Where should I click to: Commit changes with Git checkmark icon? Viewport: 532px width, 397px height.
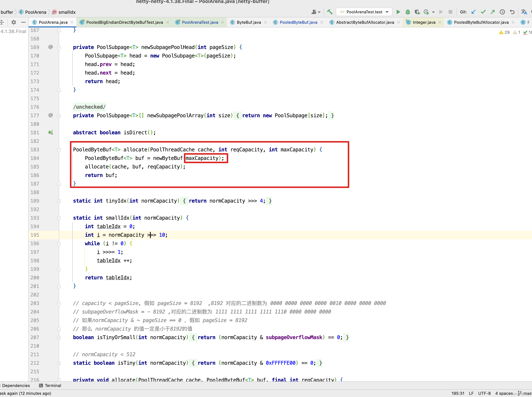coord(483,12)
